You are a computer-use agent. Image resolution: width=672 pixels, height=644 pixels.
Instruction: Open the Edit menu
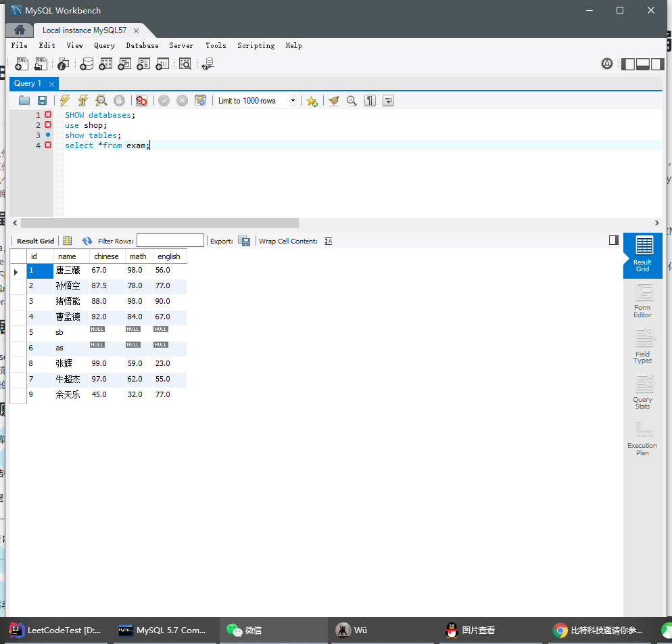(x=47, y=45)
